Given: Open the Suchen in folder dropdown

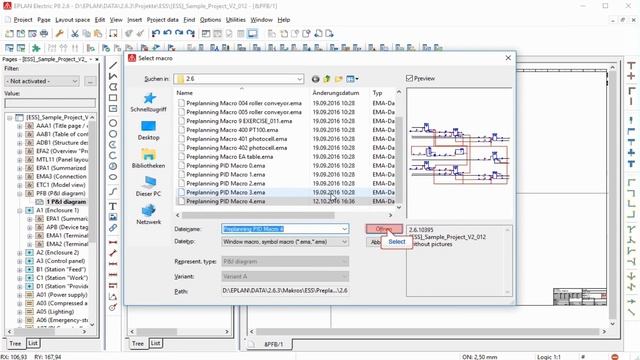Looking at the screenshot, I should [x=300, y=79].
